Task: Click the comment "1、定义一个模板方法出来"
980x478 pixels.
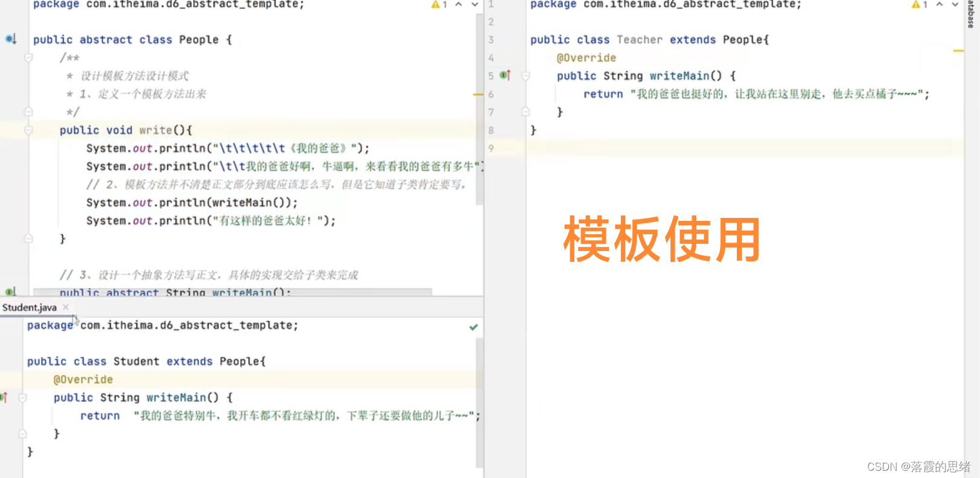Action: click(143, 94)
